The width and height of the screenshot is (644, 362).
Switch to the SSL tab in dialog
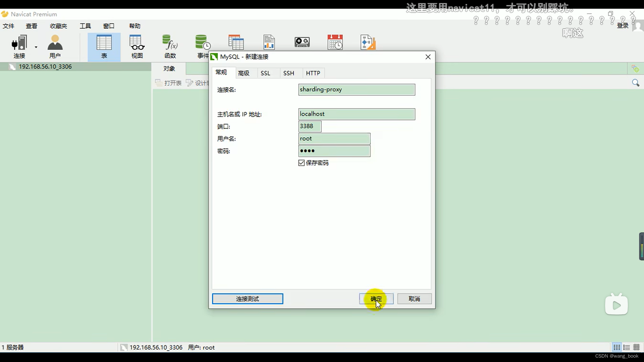(x=265, y=73)
